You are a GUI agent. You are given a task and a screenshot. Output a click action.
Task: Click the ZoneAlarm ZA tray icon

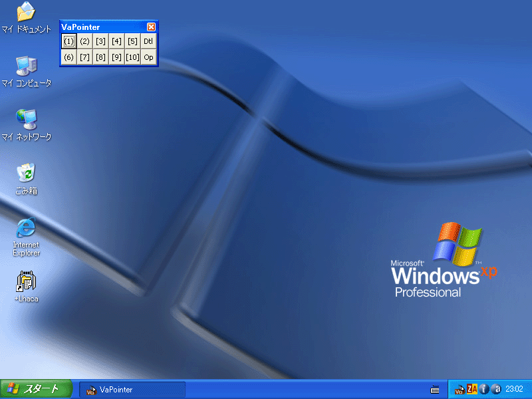[472, 390]
